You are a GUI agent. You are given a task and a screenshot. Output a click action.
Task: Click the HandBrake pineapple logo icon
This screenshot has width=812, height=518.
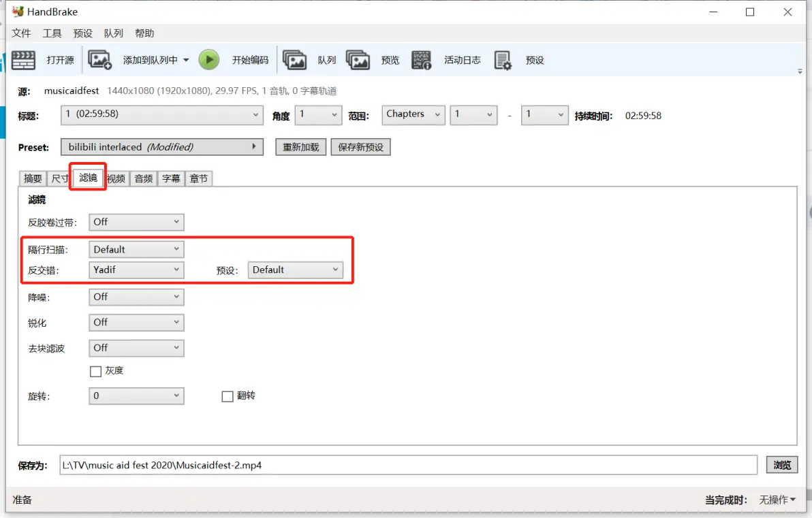tap(18, 12)
